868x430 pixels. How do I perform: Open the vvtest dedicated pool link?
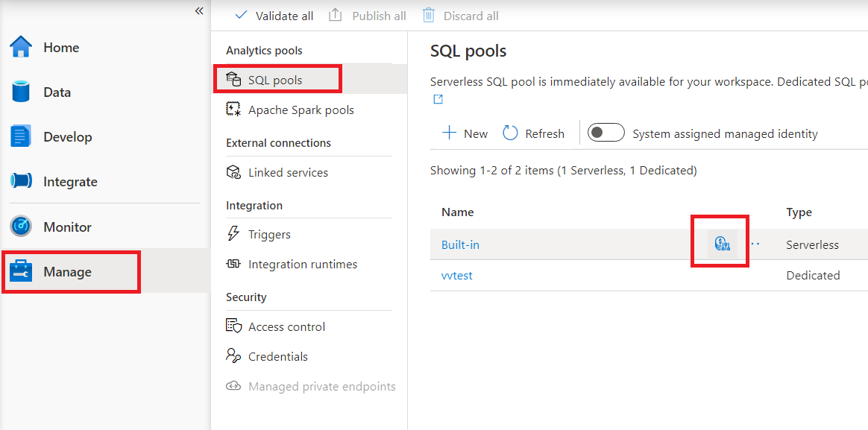pos(456,275)
